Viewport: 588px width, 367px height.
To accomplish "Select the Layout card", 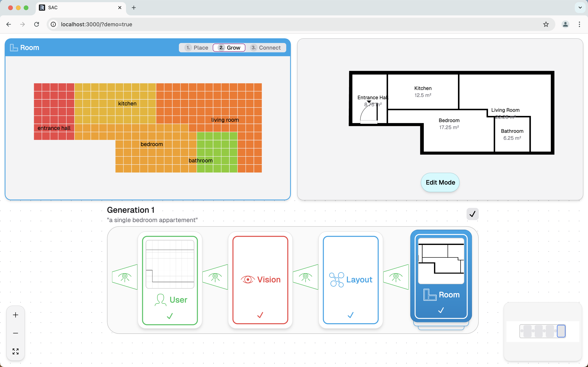I will click(351, 280).
